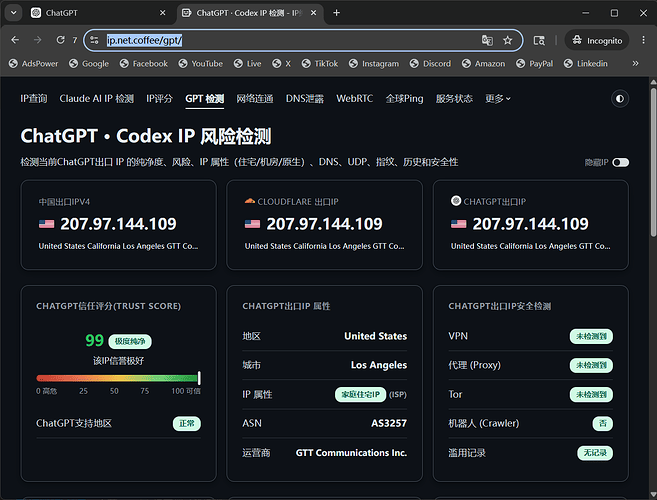Open Google Lens search icon
Viewport: 657px width, 500px height.
539,40
